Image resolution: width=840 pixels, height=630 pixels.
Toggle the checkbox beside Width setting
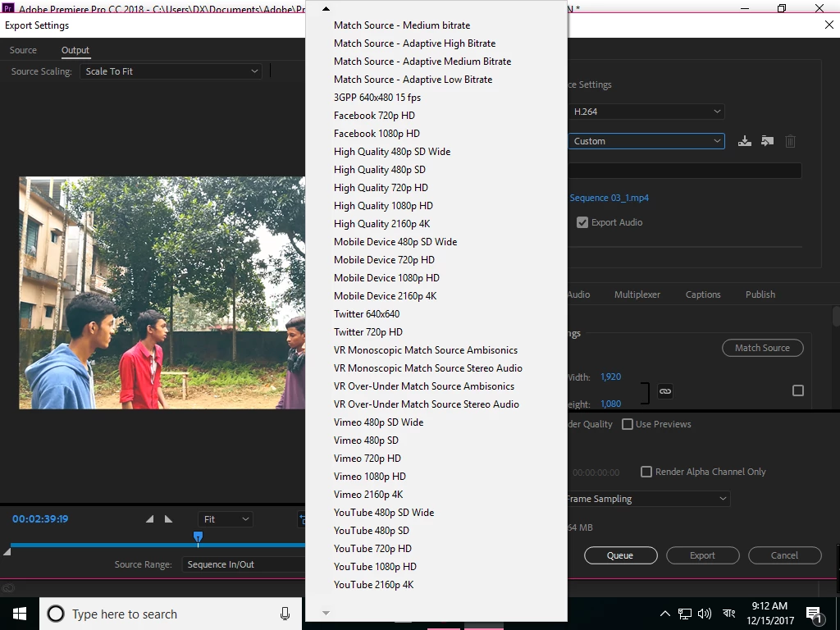[x=798, y=391]
